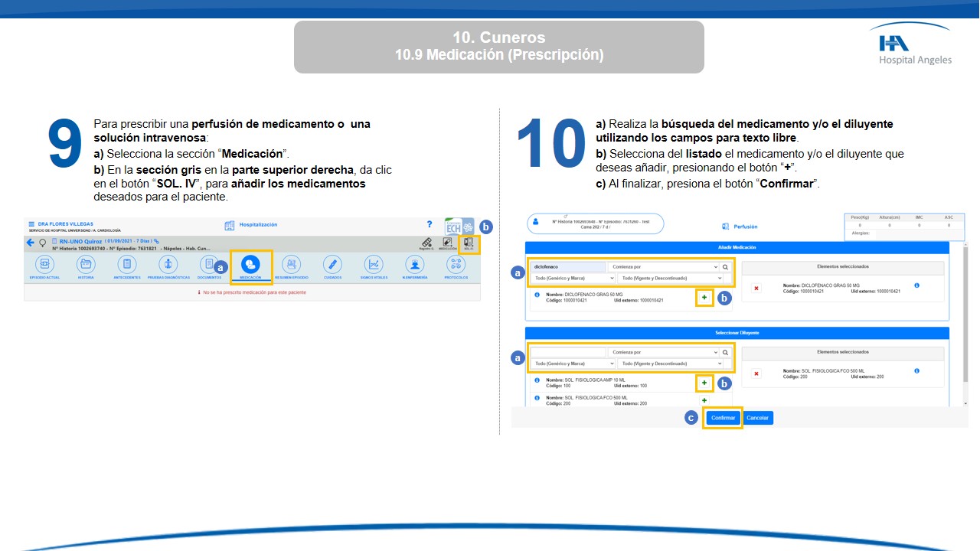Add SOL. FISIOLOGICA AMP 10 ML diluent
This screenshot has height=551, width=980.
pos(704,383)
